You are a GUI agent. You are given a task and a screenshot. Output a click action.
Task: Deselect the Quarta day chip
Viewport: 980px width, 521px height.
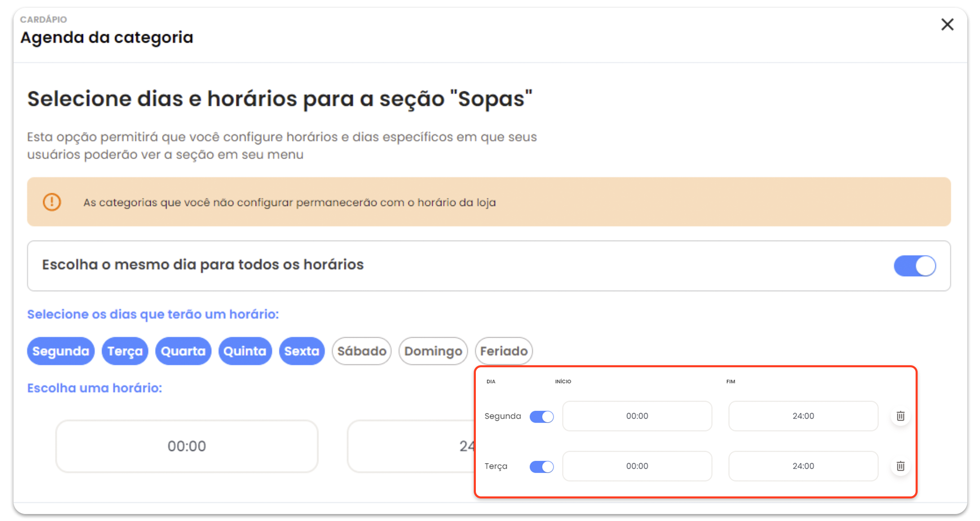(183, 351)
